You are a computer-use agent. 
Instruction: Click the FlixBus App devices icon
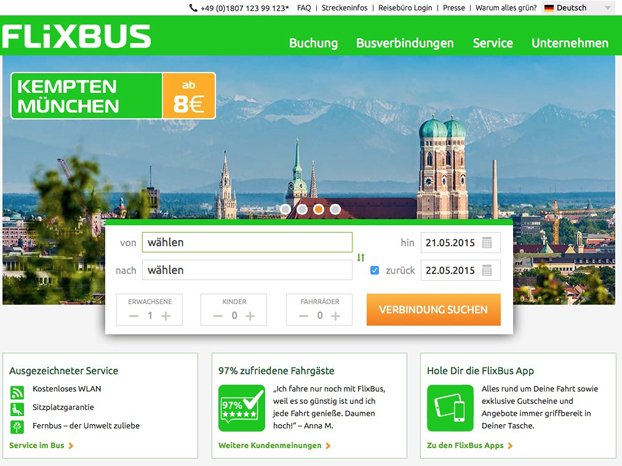pos(450,408)
